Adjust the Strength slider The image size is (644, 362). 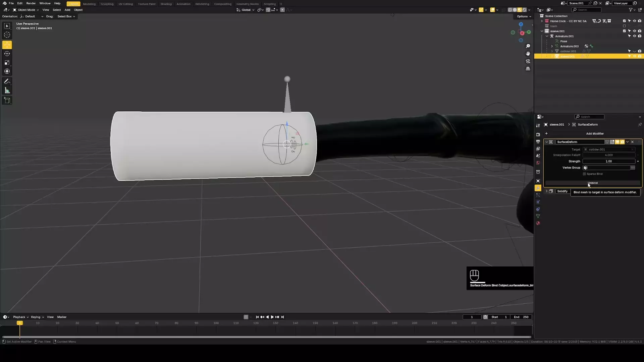[608, 161]
